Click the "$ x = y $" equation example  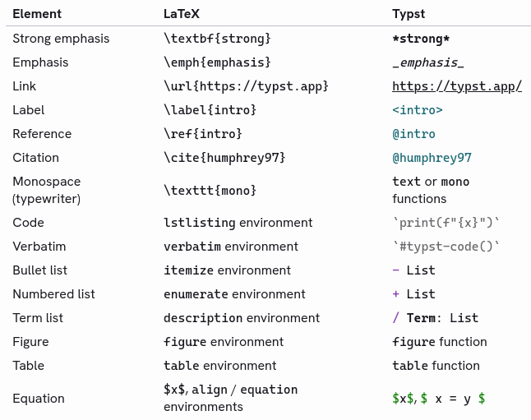click(x=453, y=399)
